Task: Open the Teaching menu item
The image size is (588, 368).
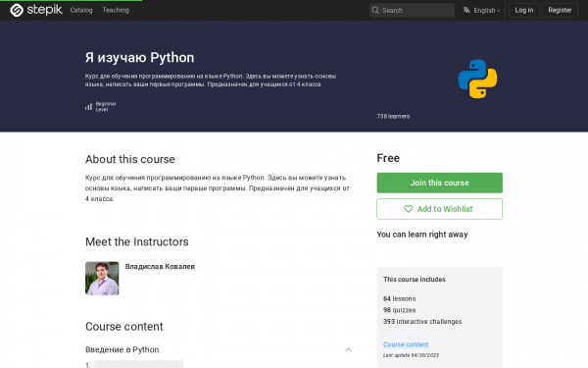Action: click(116, 10)
